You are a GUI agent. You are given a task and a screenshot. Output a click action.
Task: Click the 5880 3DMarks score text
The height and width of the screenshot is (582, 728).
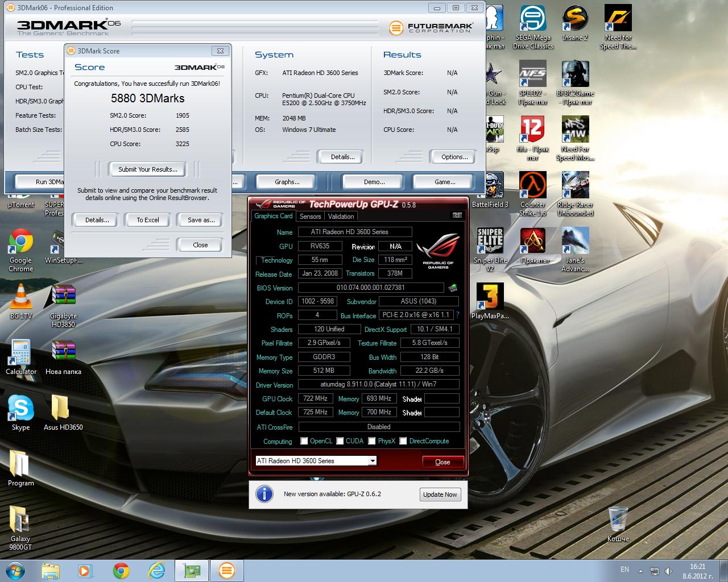tap(148, 98)
